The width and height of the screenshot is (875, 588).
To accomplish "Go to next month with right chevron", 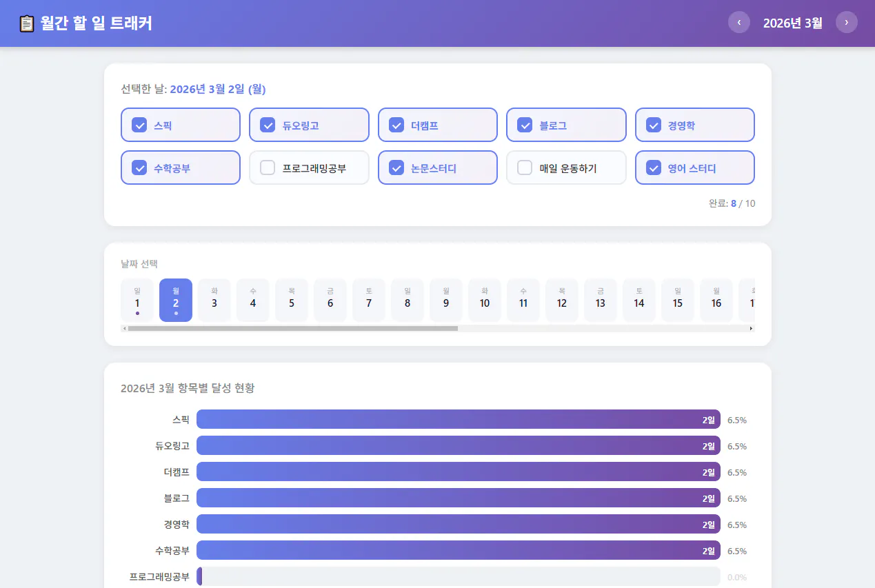I will 847,22.
